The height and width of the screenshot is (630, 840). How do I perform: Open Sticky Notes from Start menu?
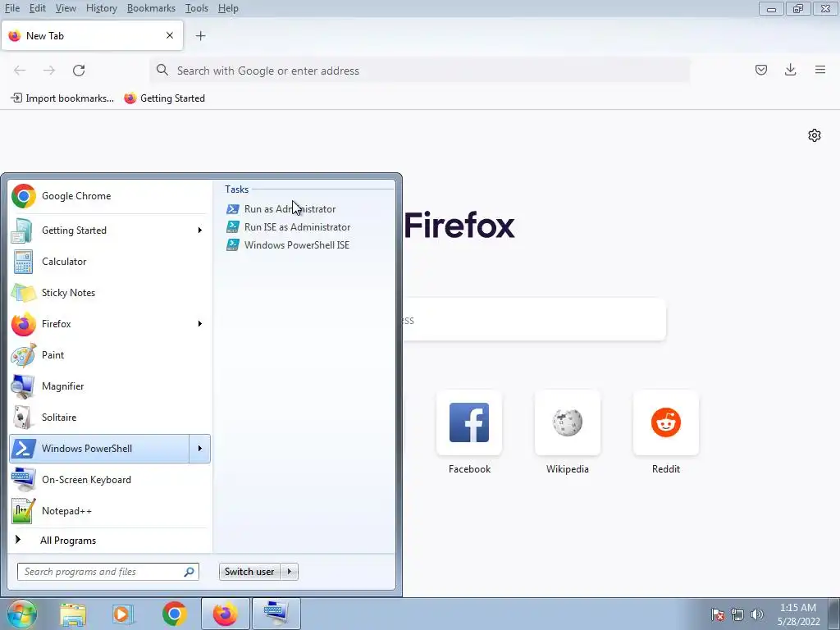click(109, 293)
